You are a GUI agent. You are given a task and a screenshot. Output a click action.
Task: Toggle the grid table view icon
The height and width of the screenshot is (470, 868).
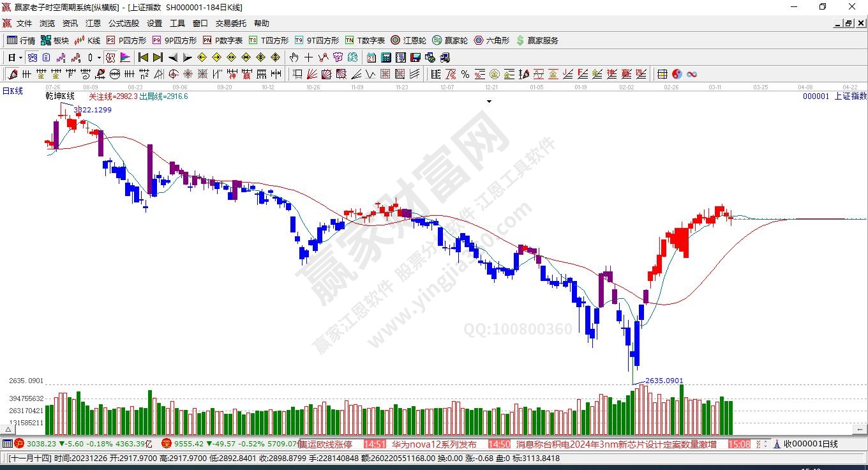[x=662, y=74]
